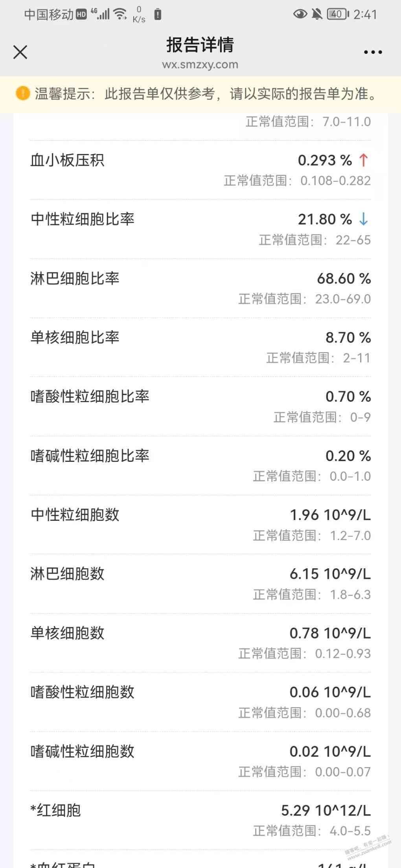The height and width of the screenshot is (868, 401).
Task: Close the report details page
Action: 20,52
